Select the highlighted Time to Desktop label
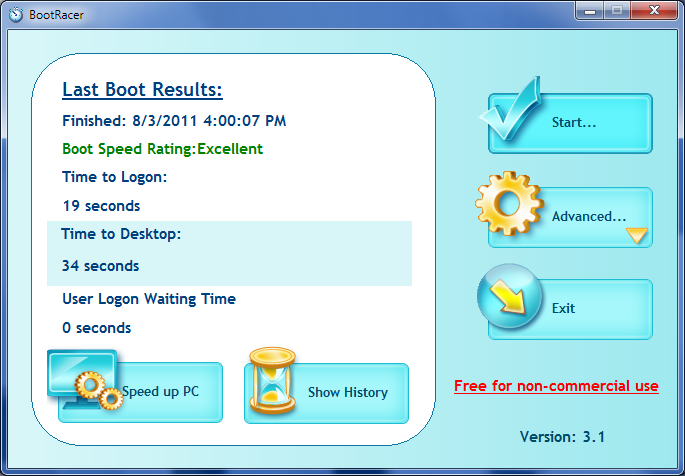685x476 pixels. coord(120,234)
